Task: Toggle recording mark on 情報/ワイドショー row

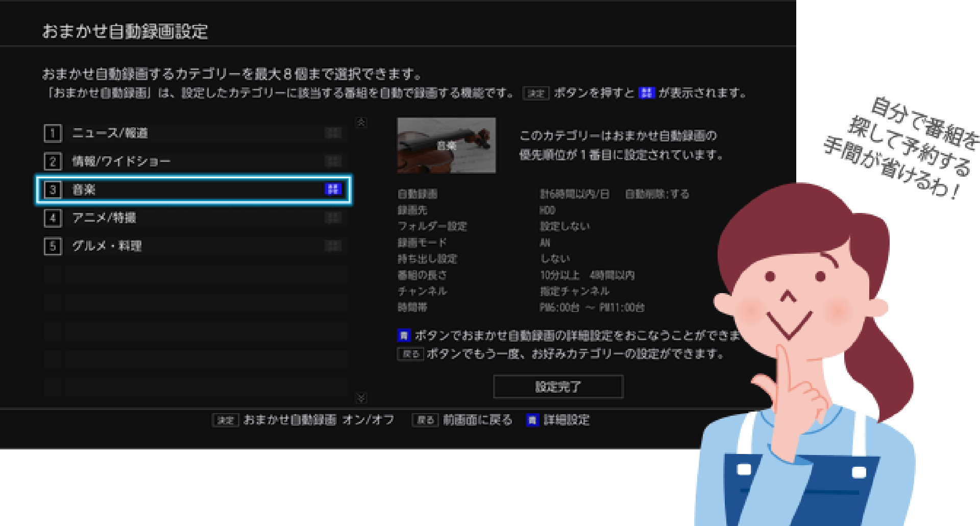Action: (333, 161)
